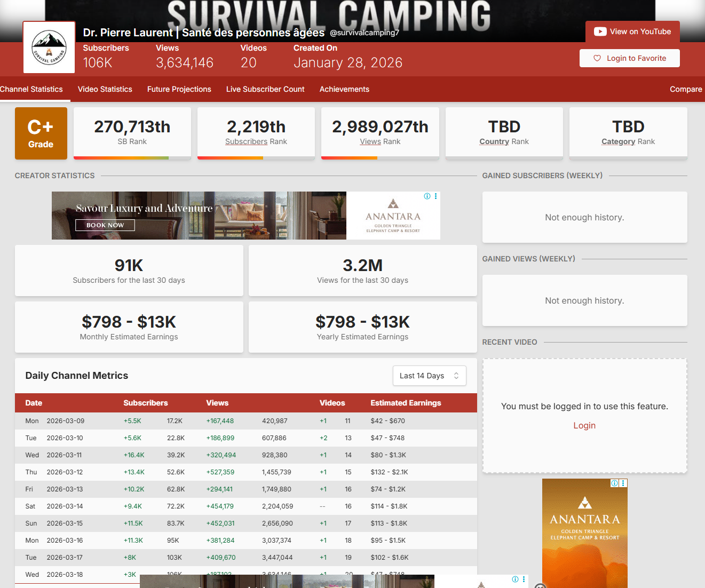Screen dimensions: 705x588
Task: Click the Survival Camping channel avatar logo
Action: point(49,47)
